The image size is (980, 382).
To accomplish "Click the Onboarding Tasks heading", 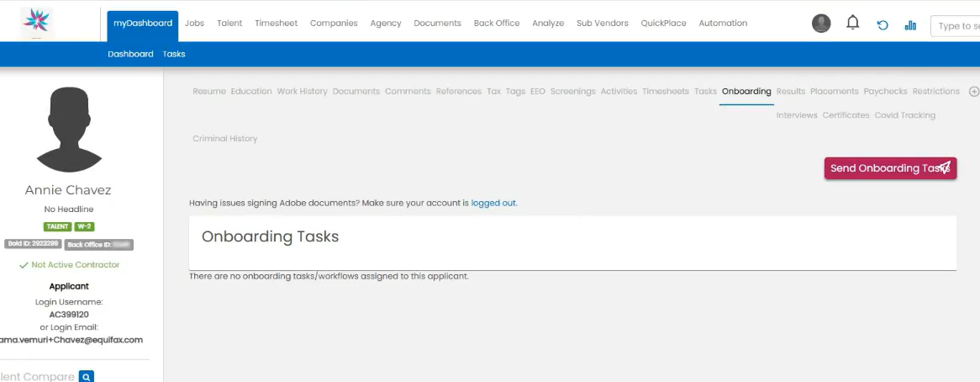I will (x=270, y=237).
